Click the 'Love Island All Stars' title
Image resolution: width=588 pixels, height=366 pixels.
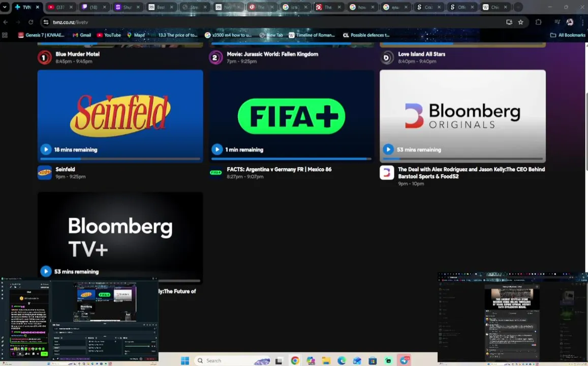tap(421, 54)
